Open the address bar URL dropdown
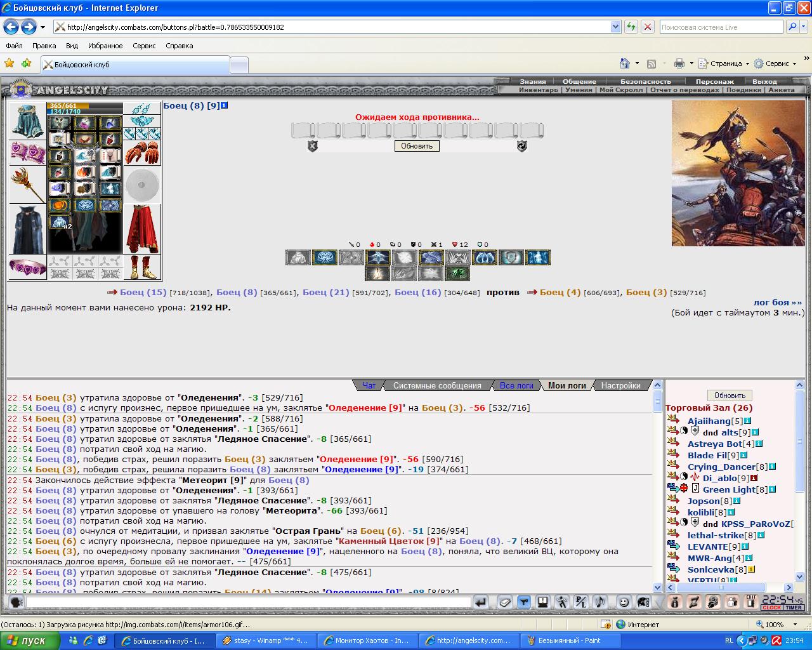 pos(615,27)
